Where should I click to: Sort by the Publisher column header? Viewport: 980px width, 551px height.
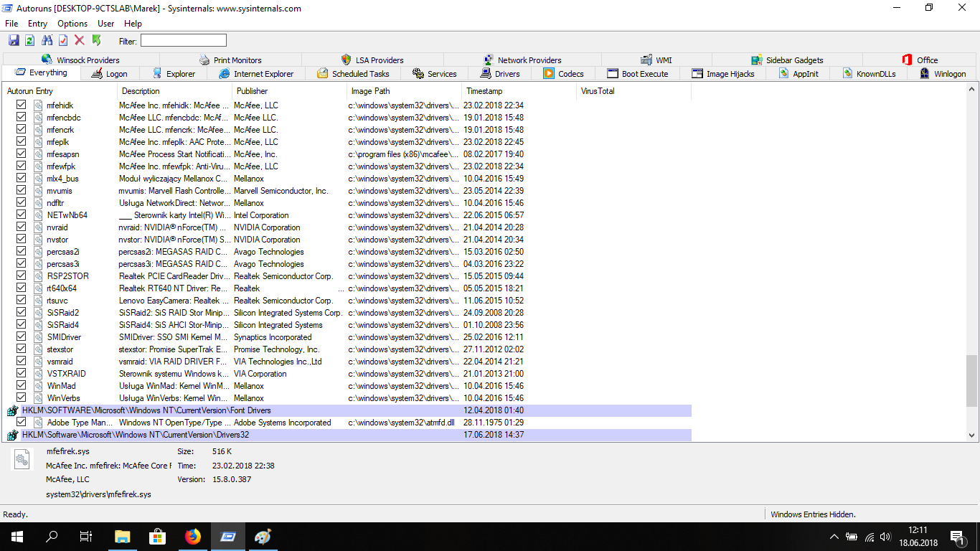coord(290,91)
